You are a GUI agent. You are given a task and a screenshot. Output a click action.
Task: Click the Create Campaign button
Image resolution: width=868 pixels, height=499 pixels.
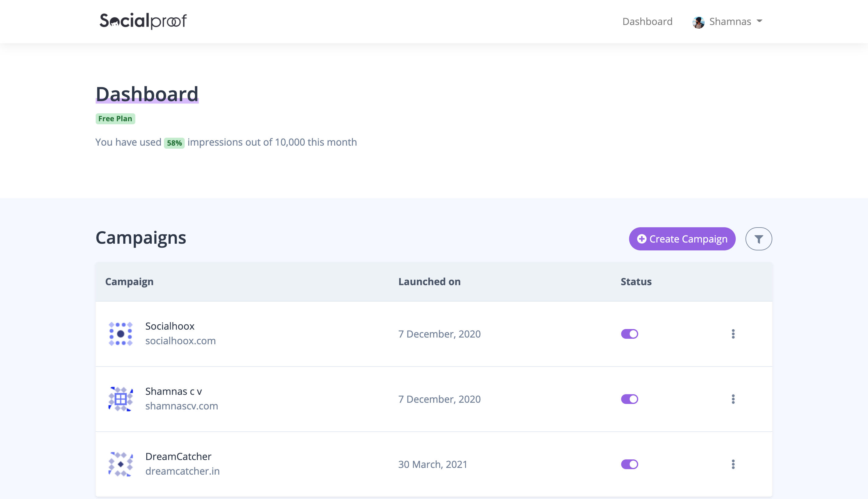[x=682, y=239]
